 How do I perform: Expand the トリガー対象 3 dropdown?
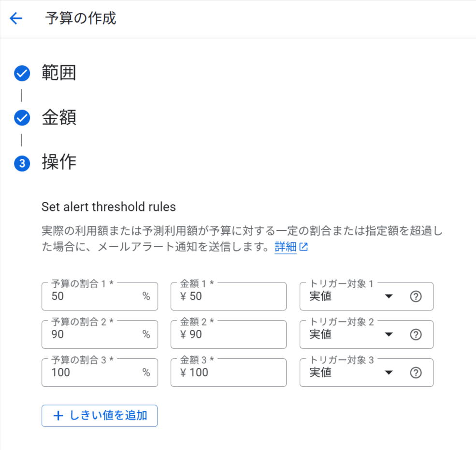click(366, 373)
